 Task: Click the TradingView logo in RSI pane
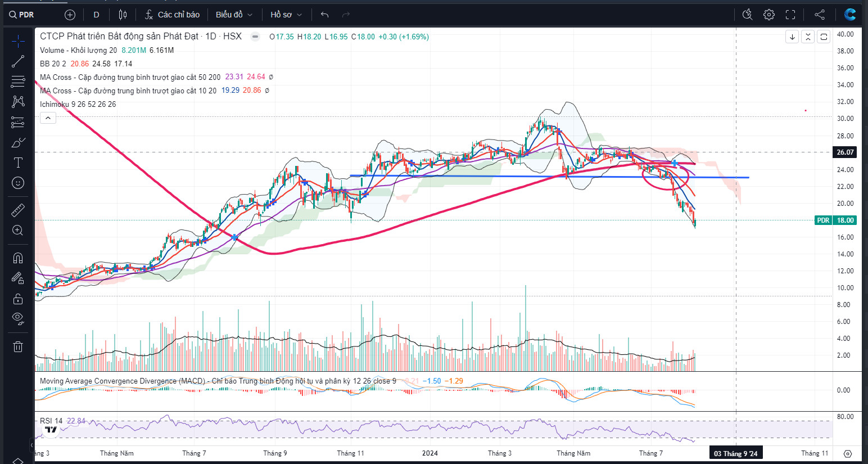pyautogui.click(x=51, y=430)
